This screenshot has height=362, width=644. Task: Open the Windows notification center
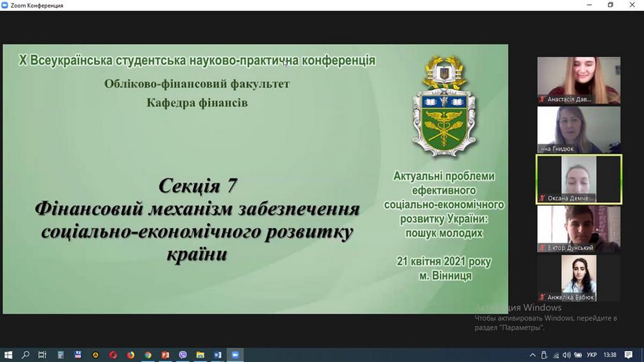click(x=629, y=355)
